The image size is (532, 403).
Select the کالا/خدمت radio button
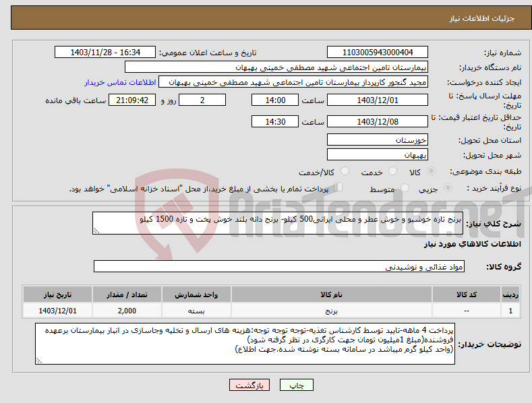point(345,171)
